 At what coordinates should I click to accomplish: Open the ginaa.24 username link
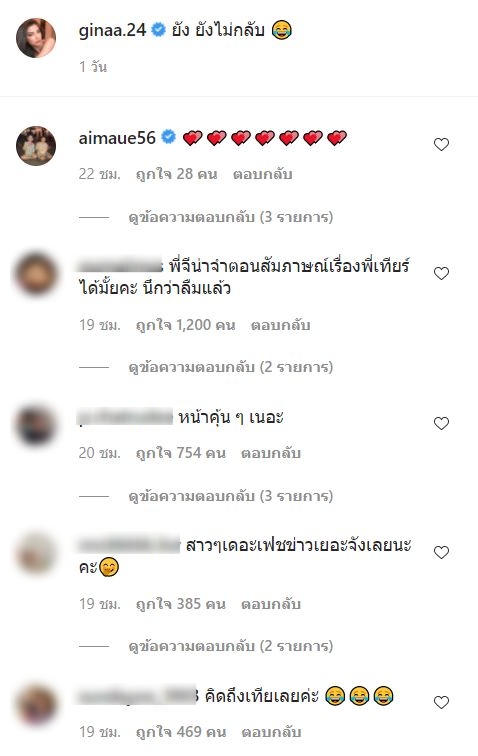112,30
